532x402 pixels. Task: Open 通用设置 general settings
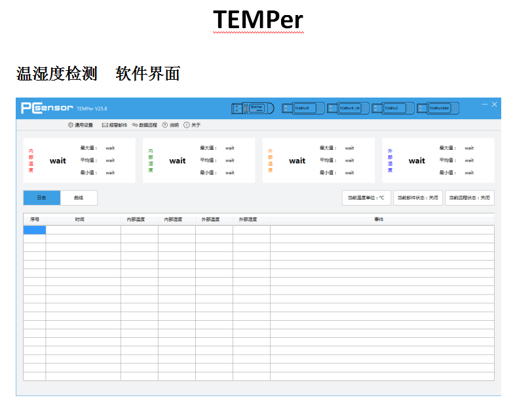[81, 125]
